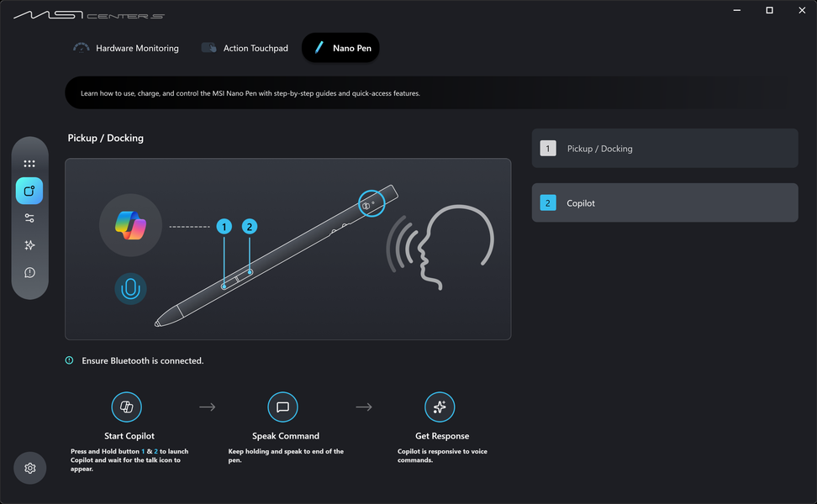Click the 'Pickup / Docking' section heading

coord(106,138)
